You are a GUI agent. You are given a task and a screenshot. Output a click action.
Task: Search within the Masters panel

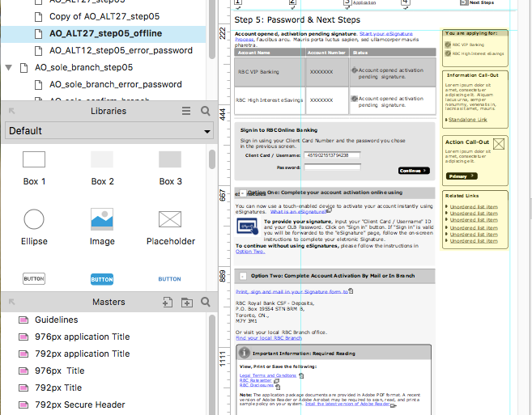[x=205, y=302]
